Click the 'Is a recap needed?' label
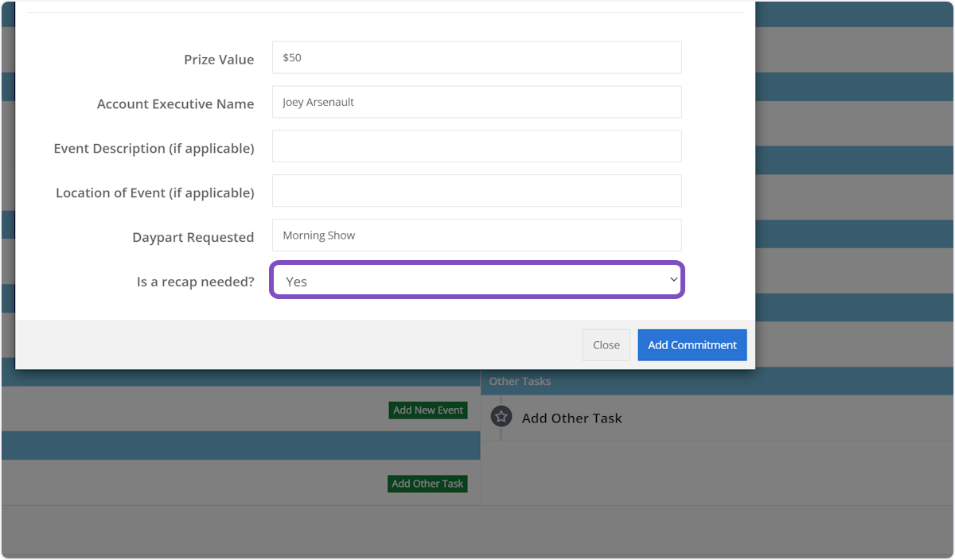The width and height of the screenshot is (955, 560). (195, 282)
